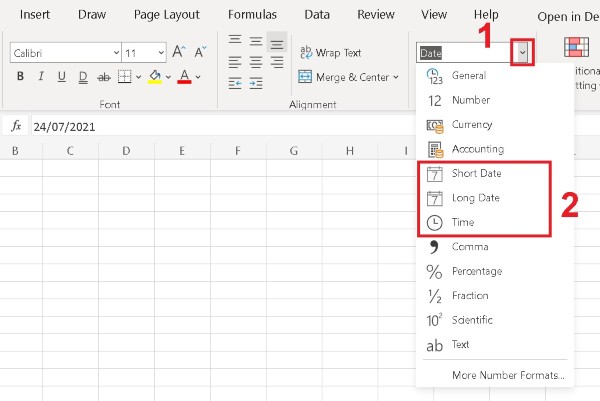Apply strikethrough to text

click(x=104, y=77)
